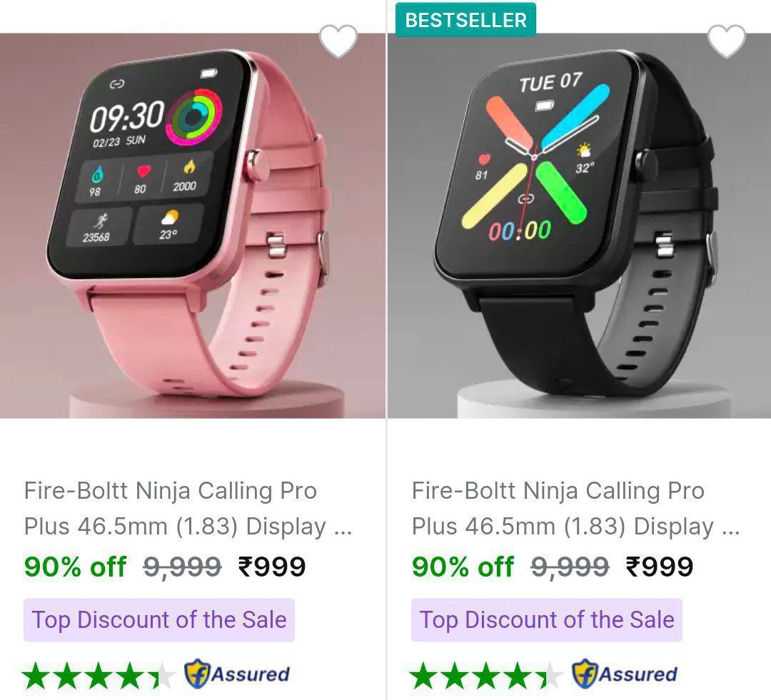Click 90% off label on black watch

[x=463, y=567]
